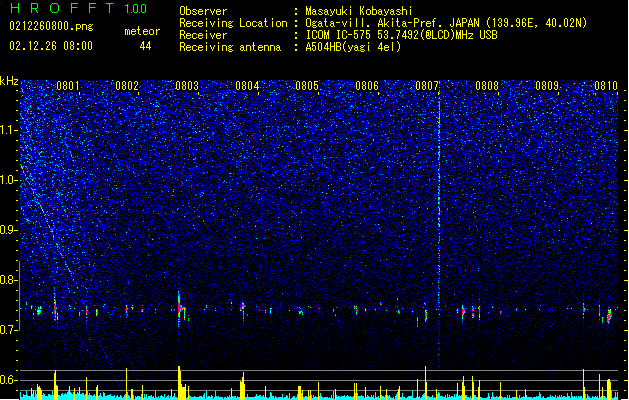629x400 pixels.
Task: Click the 0803 time marker
Action: coord(187,86)
